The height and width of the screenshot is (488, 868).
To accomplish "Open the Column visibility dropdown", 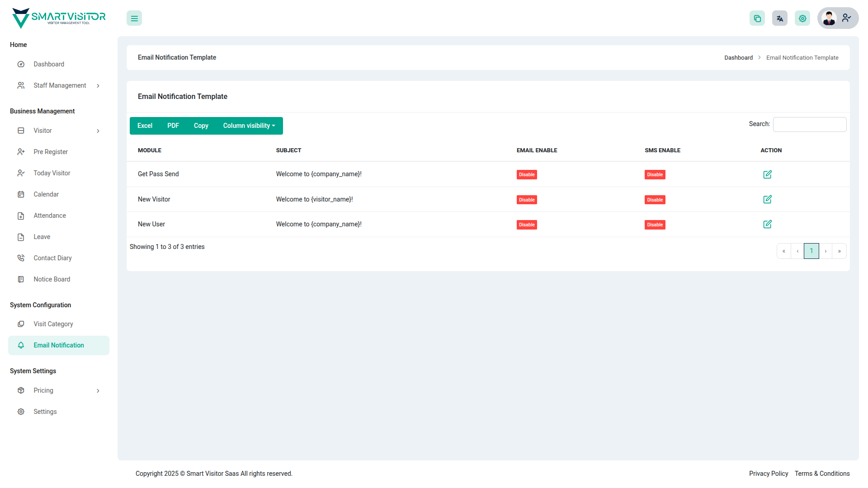I will (249, 126).
